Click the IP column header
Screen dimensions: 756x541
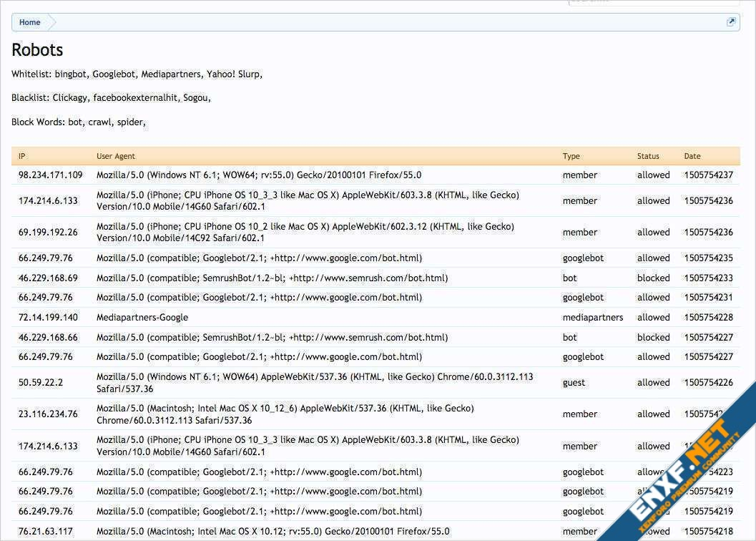[x=22, y=156]
